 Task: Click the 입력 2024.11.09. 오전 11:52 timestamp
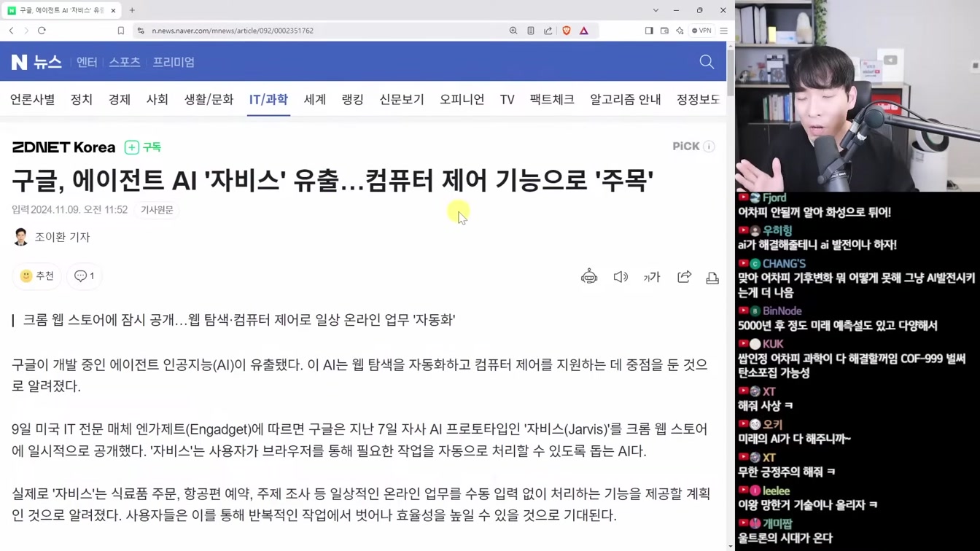coord(69,210)
